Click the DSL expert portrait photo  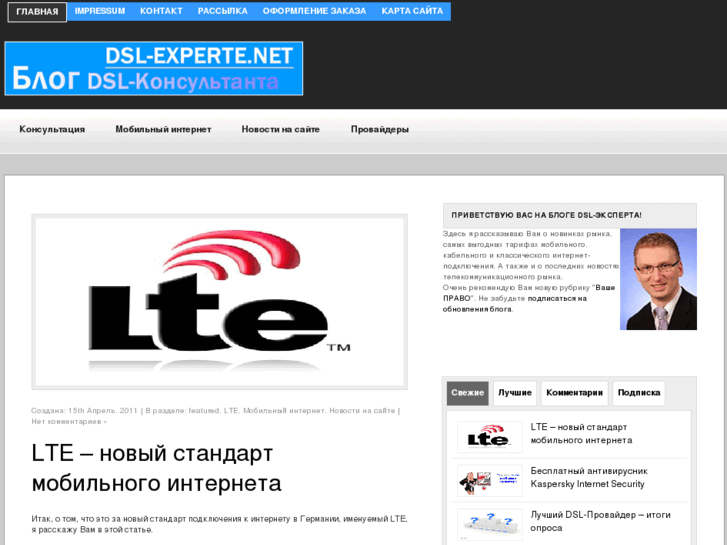pyautogui.click(x=658, y=279)
